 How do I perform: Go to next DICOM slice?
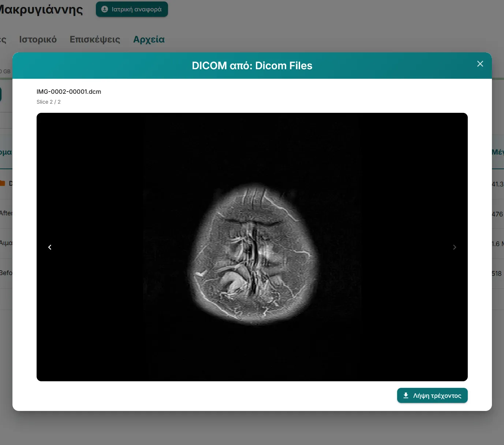pos(455,247)
